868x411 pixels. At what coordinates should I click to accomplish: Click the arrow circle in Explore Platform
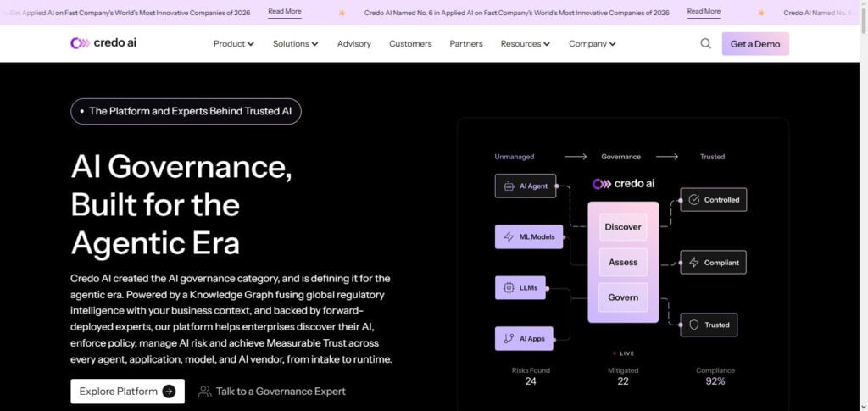click(169, 392)
